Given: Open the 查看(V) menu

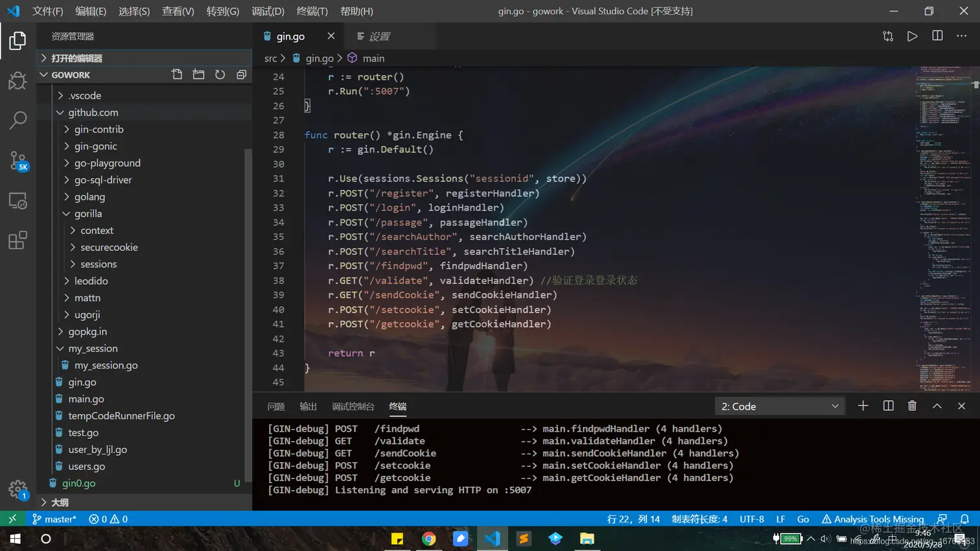Looking at the screenshot, I should point(178,11).
